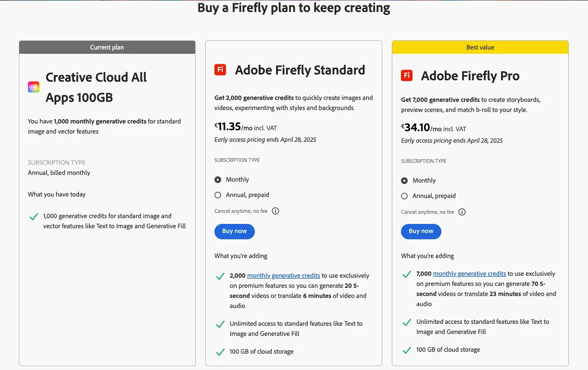The image size is (588, 370).
Task: Choose Annual, prepaid for Firefly Standard
Action: [x=218, y=195]
